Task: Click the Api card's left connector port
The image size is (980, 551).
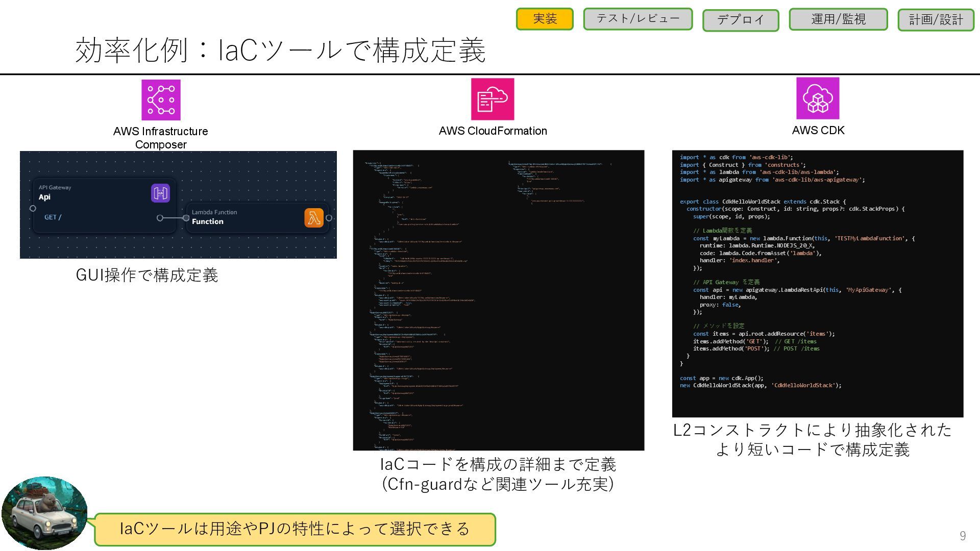Action: (33, 208)
